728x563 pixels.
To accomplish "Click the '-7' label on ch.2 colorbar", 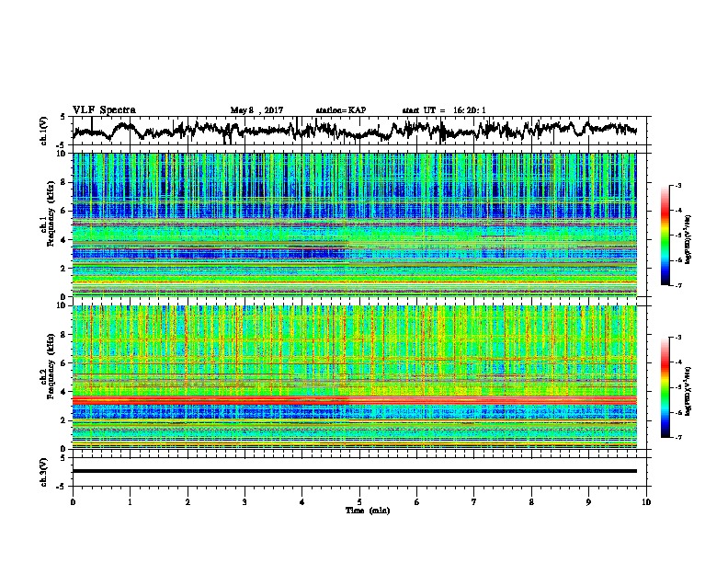I will pyautogui.click(x=677, y=437).
